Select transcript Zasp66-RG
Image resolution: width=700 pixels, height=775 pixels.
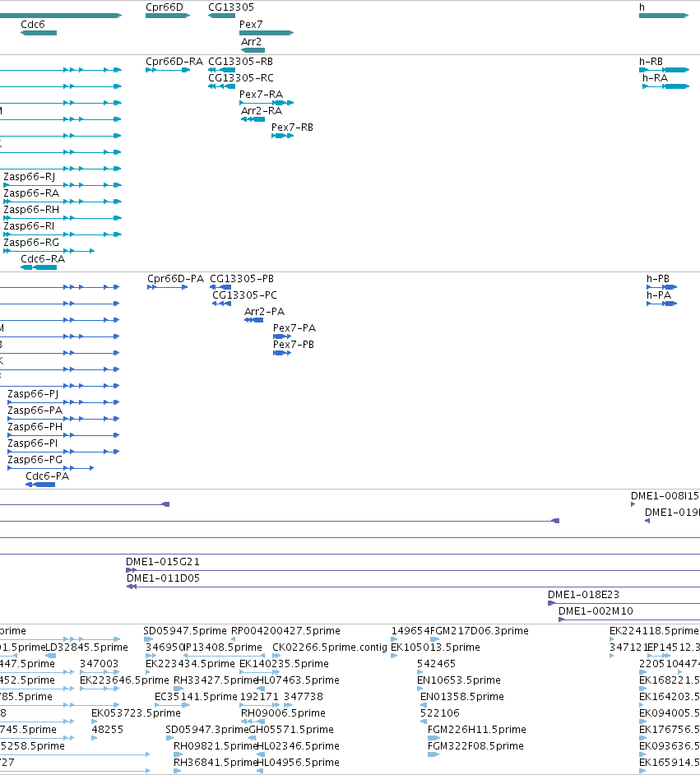49,251
